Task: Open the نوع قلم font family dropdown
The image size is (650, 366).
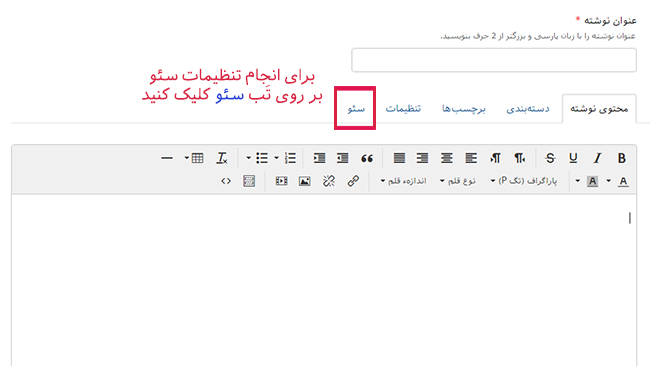Action: point(458,181)
